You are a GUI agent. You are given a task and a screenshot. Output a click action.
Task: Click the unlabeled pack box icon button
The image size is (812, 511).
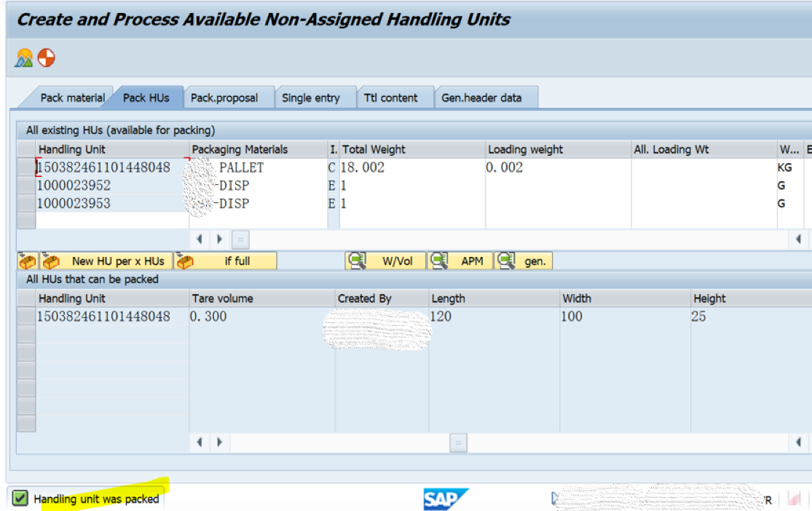[x=28, y=261]
